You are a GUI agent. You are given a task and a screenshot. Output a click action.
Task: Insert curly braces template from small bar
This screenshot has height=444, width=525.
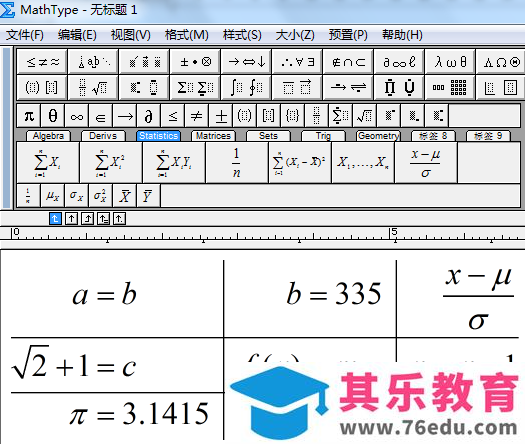(x=293, y=116)
